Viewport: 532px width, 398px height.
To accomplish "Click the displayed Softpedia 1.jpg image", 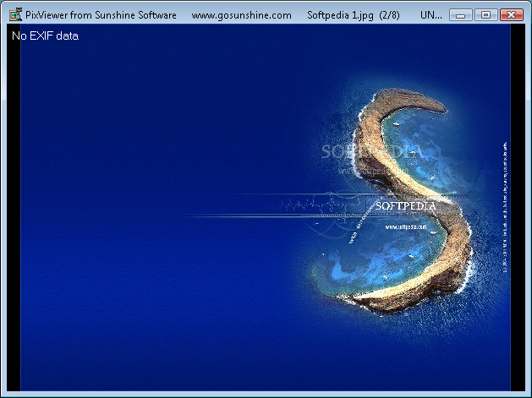I will [x=266, y=208].
